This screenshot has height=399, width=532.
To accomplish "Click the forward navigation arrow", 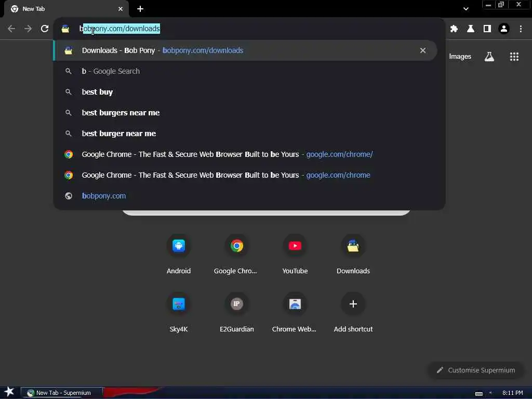I will click(28, 29).
